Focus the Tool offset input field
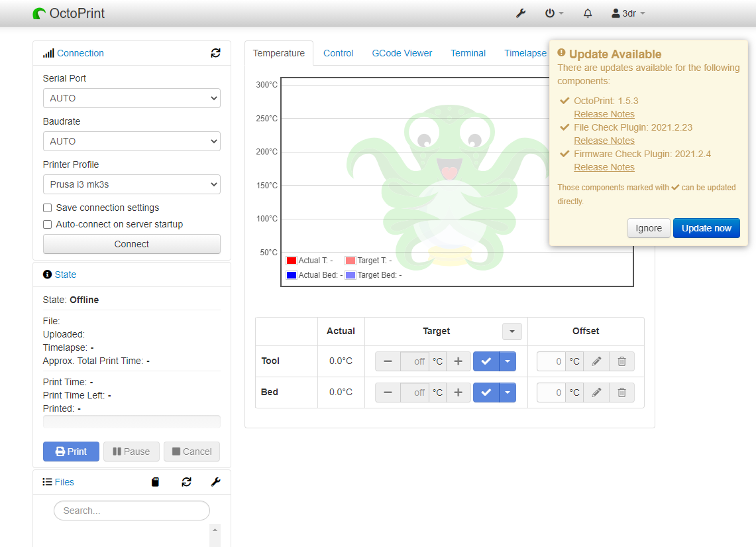Screen dimensions: 756x547 click(x=551, y=361)
